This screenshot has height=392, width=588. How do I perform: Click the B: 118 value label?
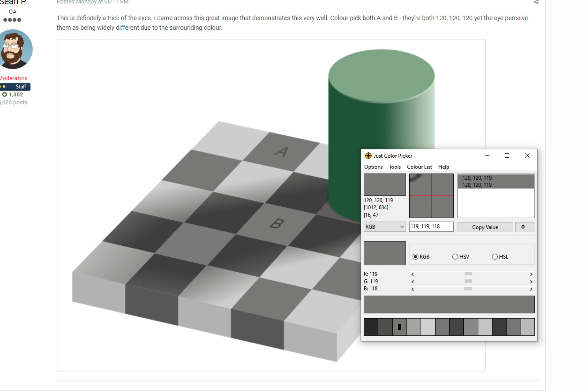click(370, 288)
